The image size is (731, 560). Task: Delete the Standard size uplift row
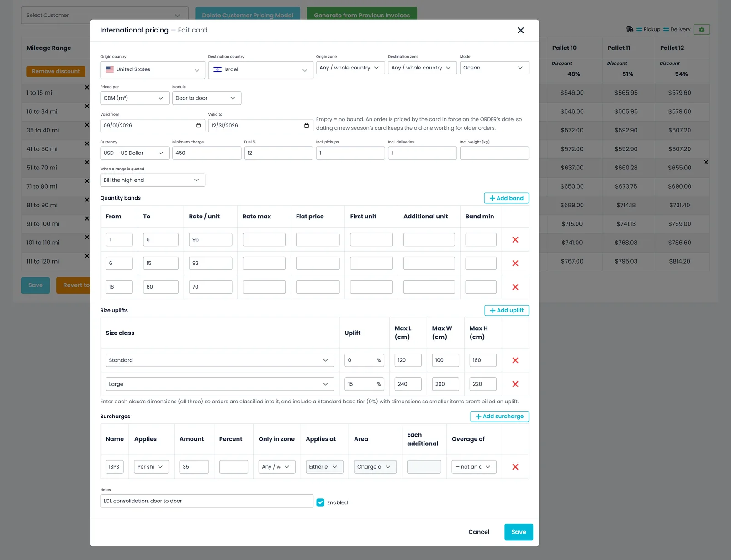click(x=515, y=360)
